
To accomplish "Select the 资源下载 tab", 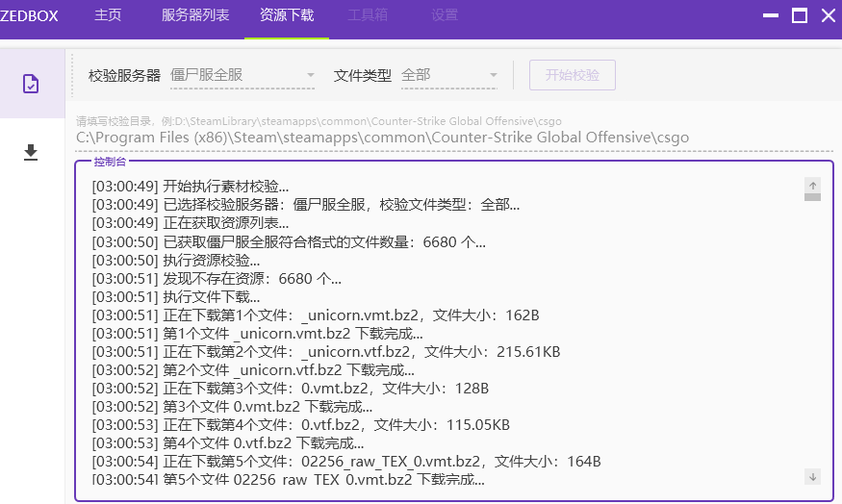I will pos(287,15).
